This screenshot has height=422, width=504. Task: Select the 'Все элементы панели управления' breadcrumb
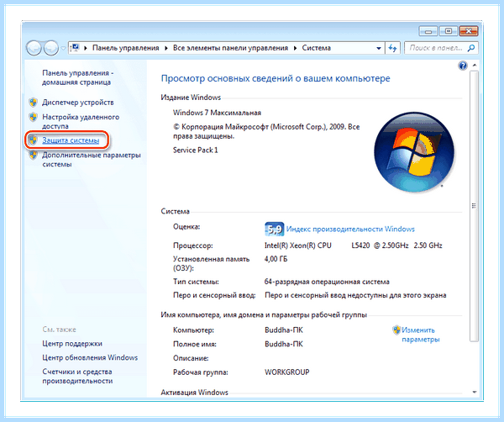[230, 48]
